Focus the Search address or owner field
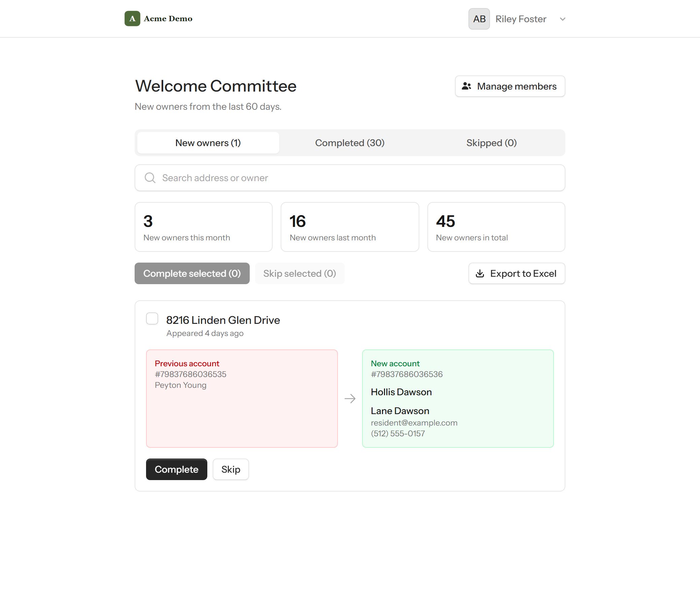The image size is (700, 606). pos(350,178)
